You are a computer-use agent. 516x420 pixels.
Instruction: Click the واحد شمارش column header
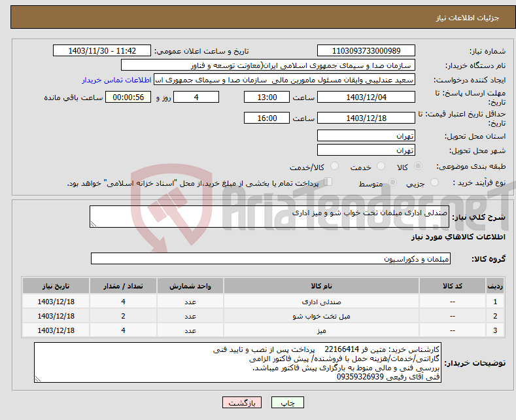(x=190, y=286)
